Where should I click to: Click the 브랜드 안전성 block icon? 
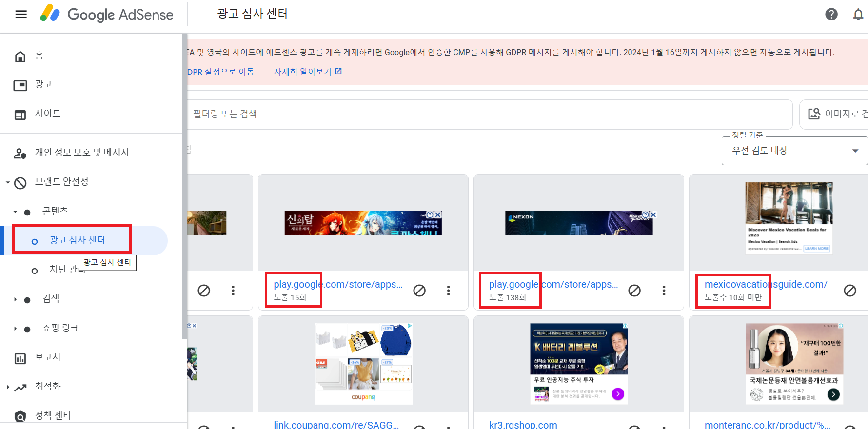tap(20, 183)
